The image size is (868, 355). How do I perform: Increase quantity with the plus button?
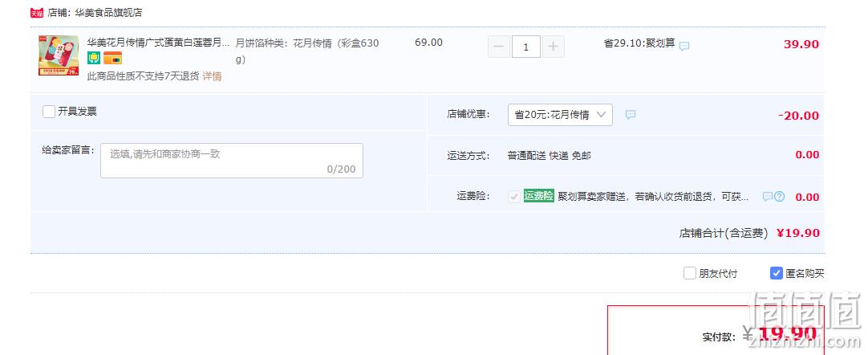(x=553, y=47)
